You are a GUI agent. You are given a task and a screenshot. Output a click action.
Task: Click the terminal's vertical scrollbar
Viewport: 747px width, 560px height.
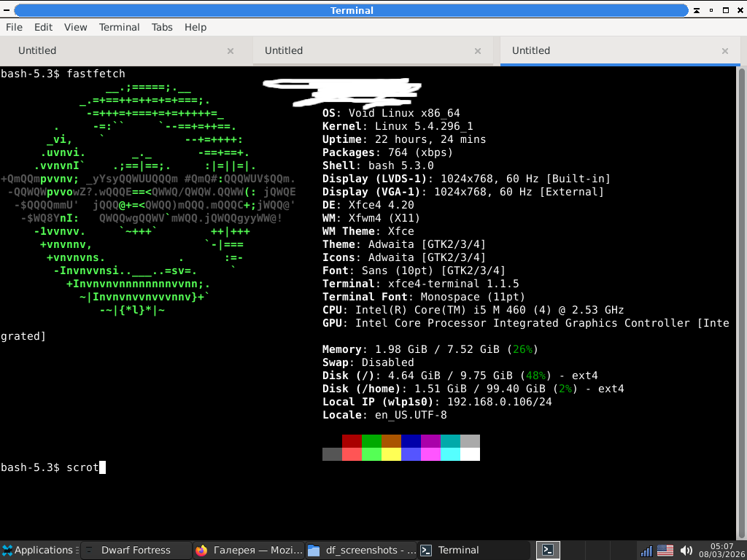(x=741, y=292)
